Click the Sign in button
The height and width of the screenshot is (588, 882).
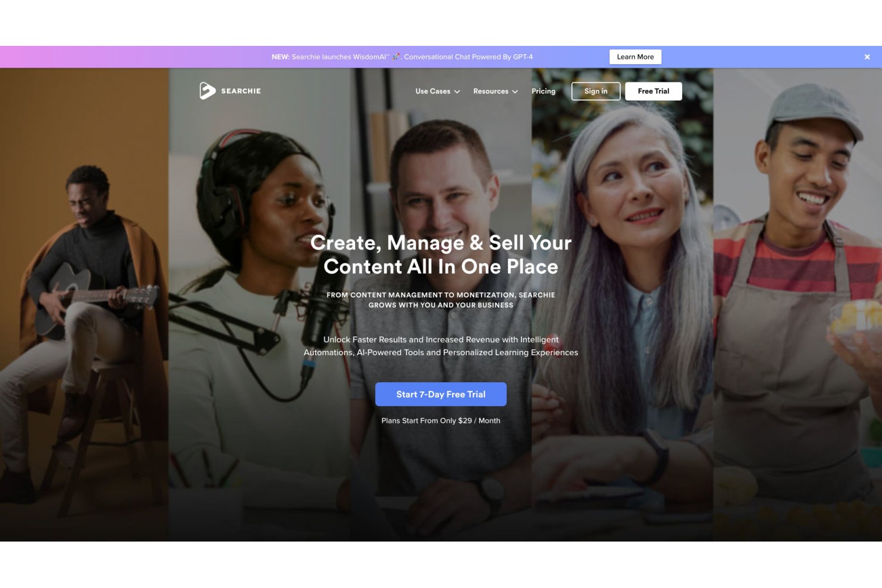click(596, 91)
